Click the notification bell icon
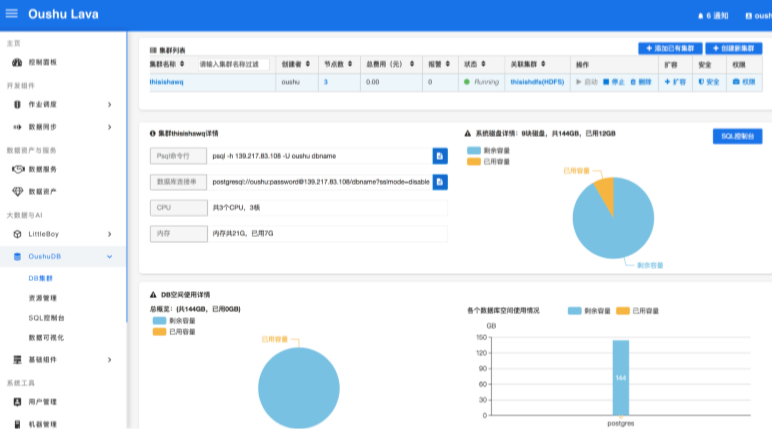This screenshot has height=438, width=772. [x=700, y=16]
